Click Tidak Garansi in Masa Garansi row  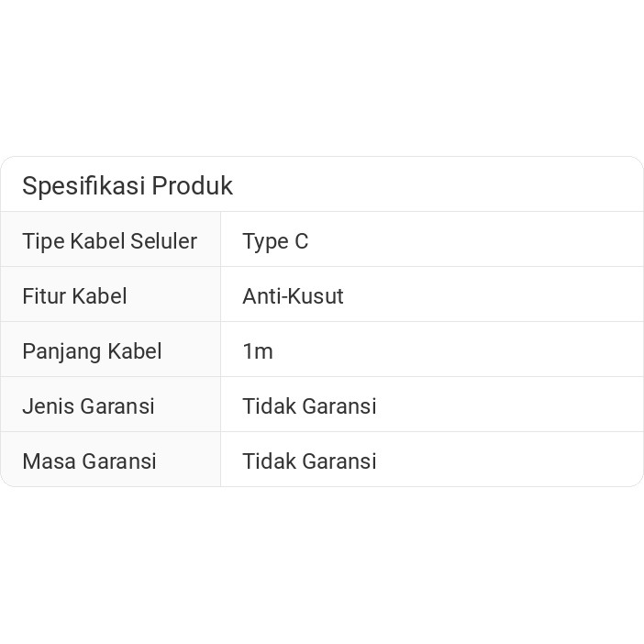click(309, 461)
